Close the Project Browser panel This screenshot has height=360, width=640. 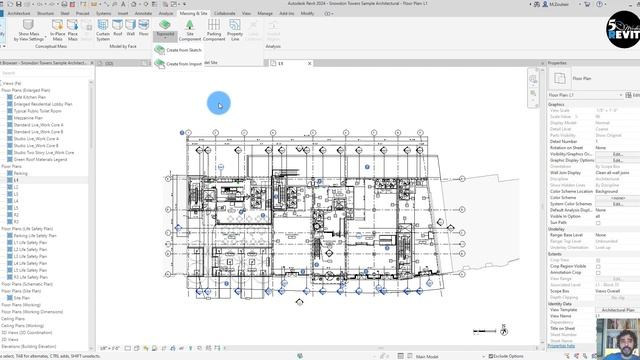[x=92, y=63]
